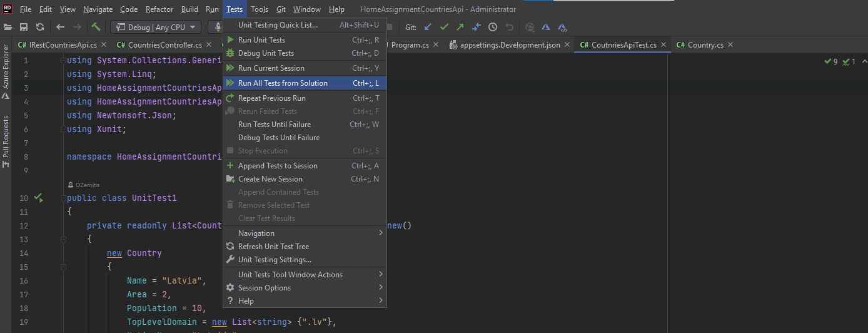The image size is (868, 333).
Task: Click the Rider RD logo icon
Action: [x=8, y=8]
